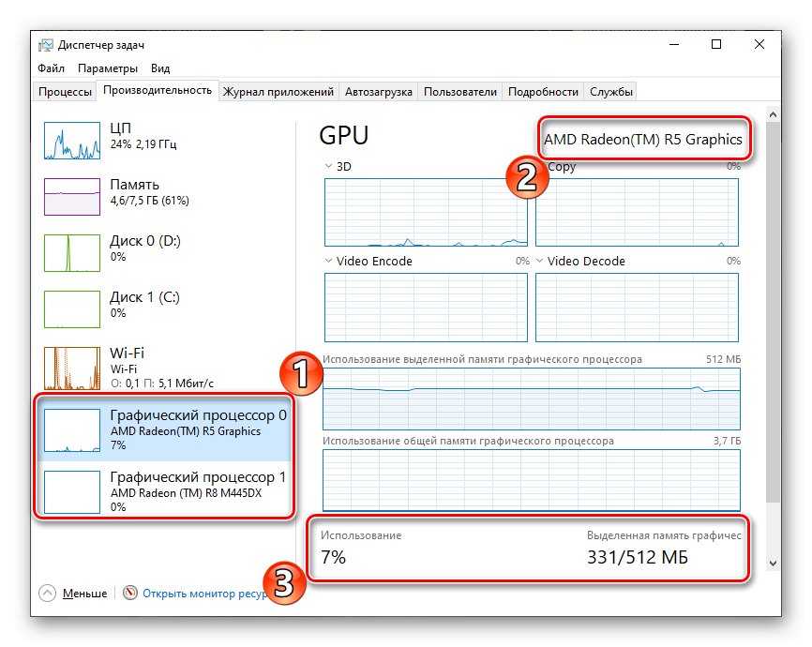This screenshot has width=812, height=647.
Task: Switch to the Процессы tab
Action: [x=65, y=92]
